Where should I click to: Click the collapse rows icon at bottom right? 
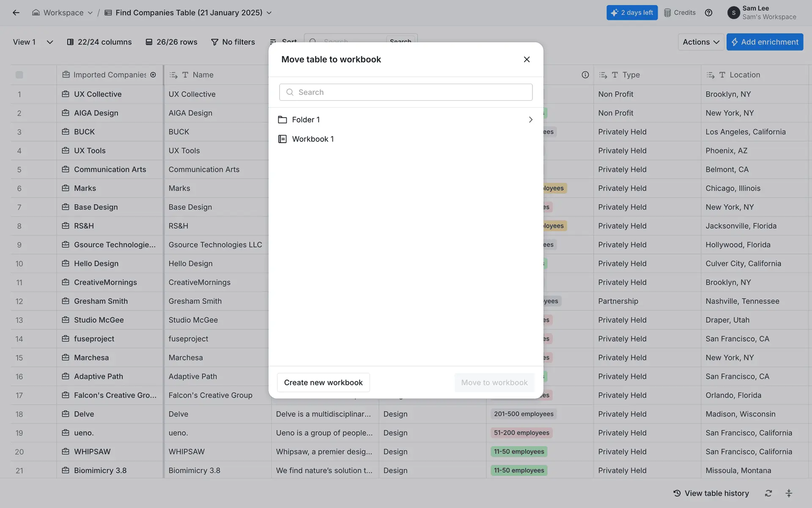click(x=789, y=493)
